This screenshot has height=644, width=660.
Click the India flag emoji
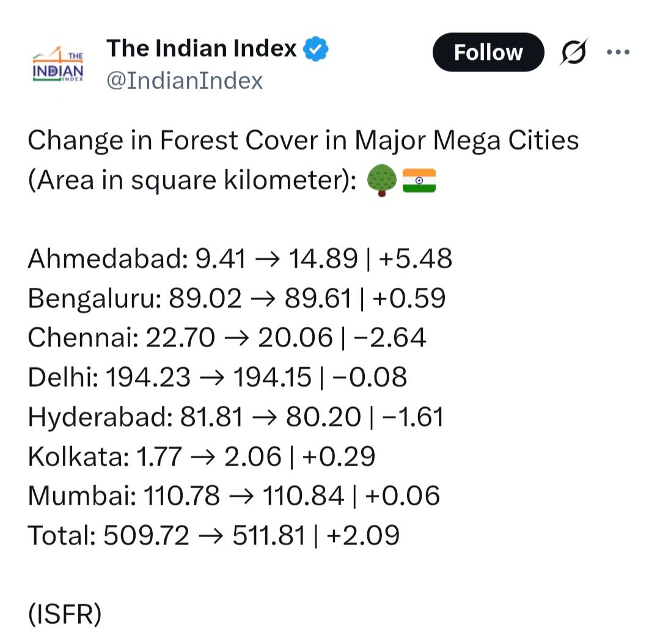419,181
